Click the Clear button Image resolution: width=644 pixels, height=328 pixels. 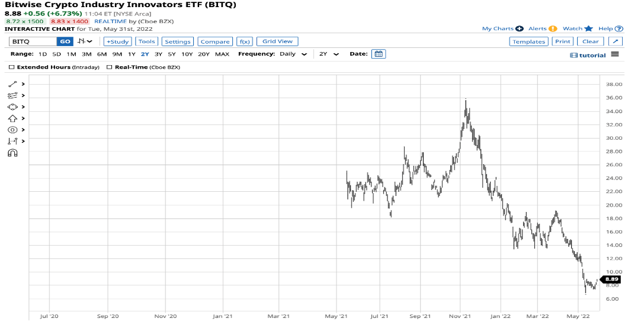pyautogui.click(x=591, y=41)
